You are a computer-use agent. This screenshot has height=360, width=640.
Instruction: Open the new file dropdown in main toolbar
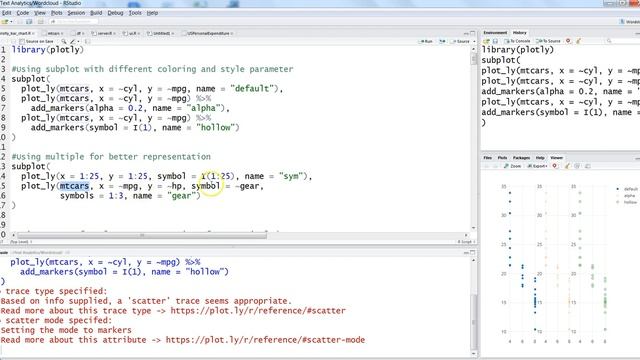[11, 22]
